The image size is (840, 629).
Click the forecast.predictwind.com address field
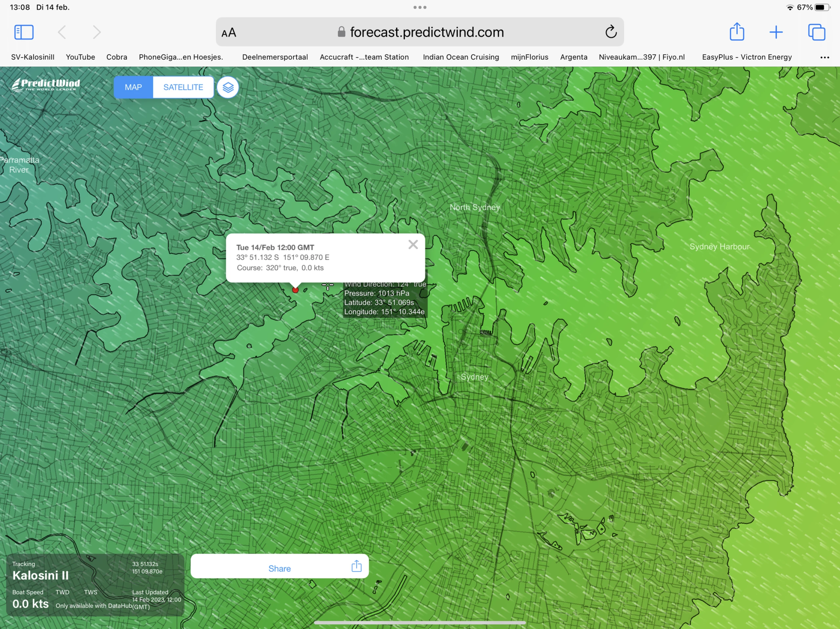[427, 32]
